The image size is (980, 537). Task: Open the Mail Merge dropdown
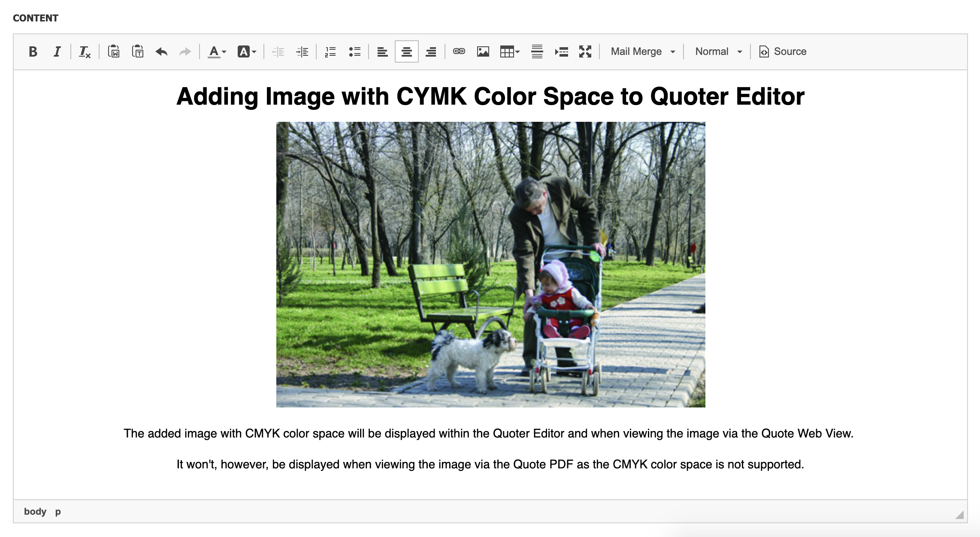tap(643, 52)
